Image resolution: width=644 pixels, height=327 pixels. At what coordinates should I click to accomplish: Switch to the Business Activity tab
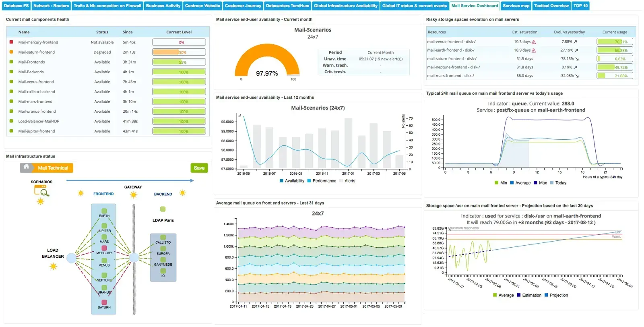[163, 6]
